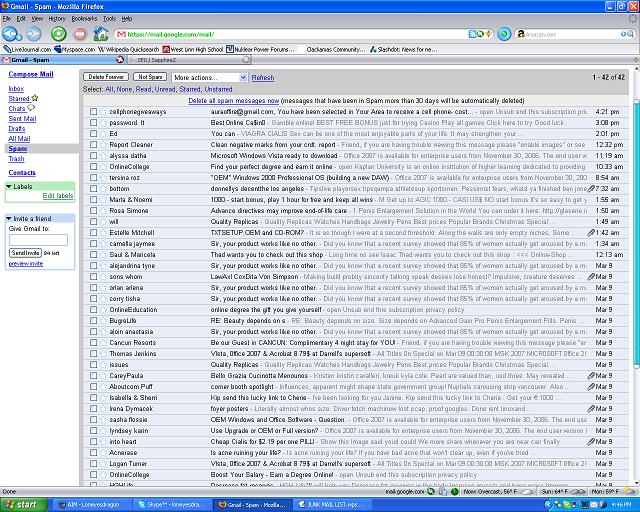The height and width of the screenshot is (512, 640).
Task: Open the Bookmarks menu
Action: (x=84, y=19)
